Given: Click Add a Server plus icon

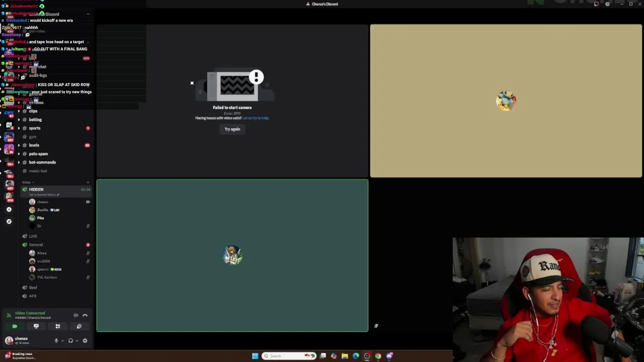Looking at the screenshot, I should coord(9,210).
